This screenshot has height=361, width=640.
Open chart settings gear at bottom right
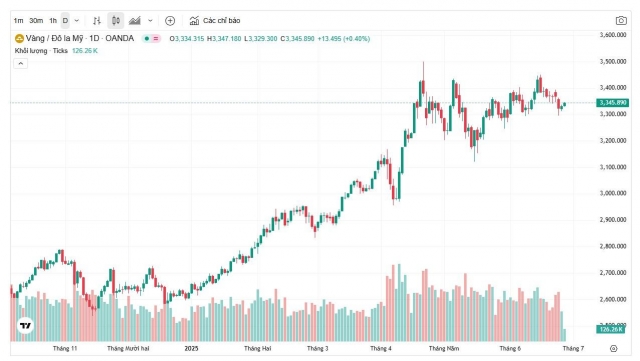pos(613,348)
